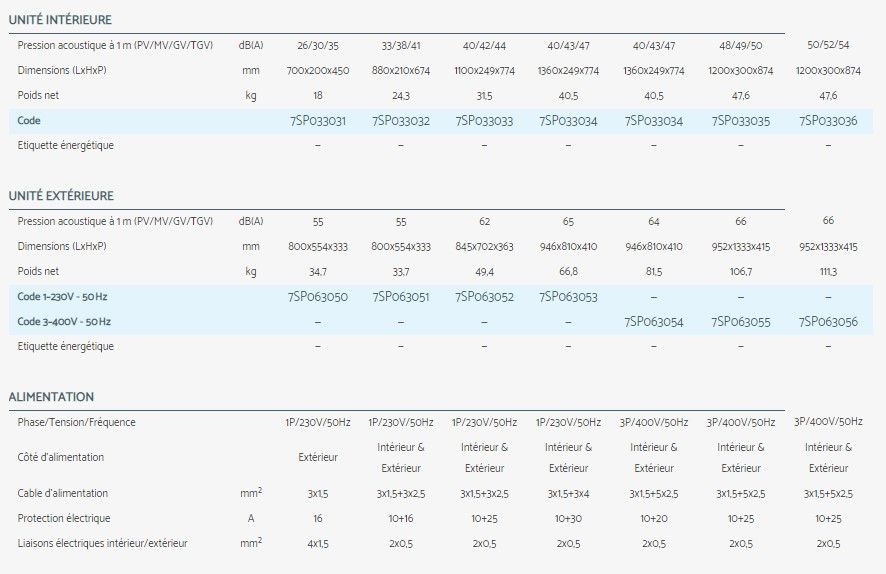Image resolution: width=886 pixels, height=574 pixels.
Task: Select the 'Protection électrique' row label
Action: tap(64, 519)
